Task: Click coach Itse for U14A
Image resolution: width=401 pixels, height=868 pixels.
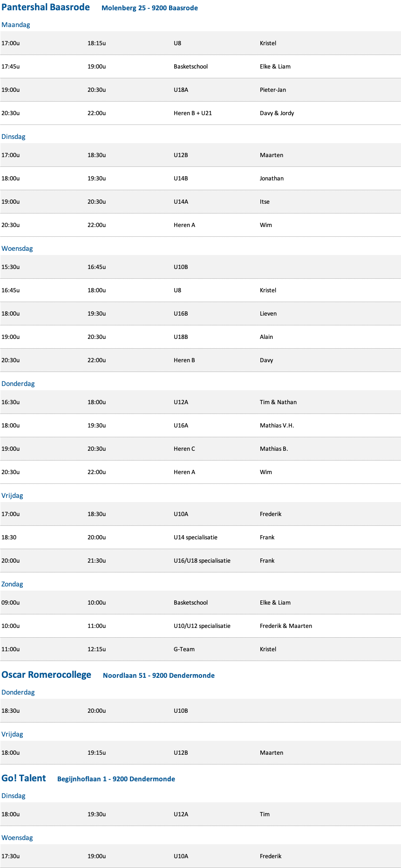Action: point(265,201)
